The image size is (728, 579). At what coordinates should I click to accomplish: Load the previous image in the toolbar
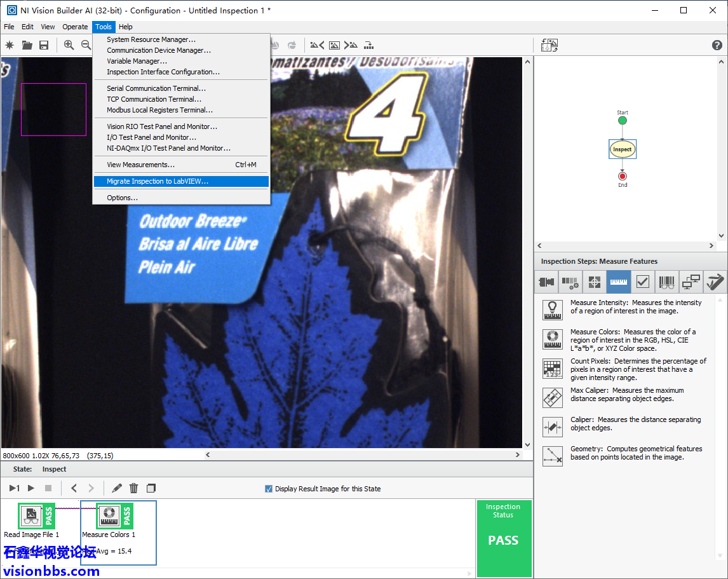click(317, 45)
